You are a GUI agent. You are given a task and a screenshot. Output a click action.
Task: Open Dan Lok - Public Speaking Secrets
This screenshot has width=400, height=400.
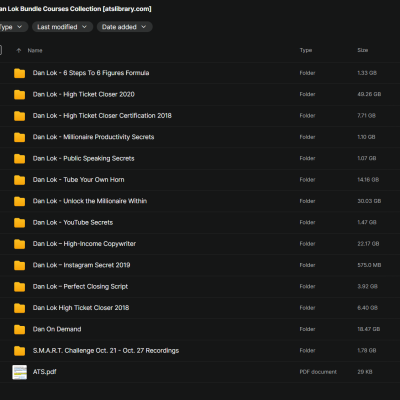point(84,158)
